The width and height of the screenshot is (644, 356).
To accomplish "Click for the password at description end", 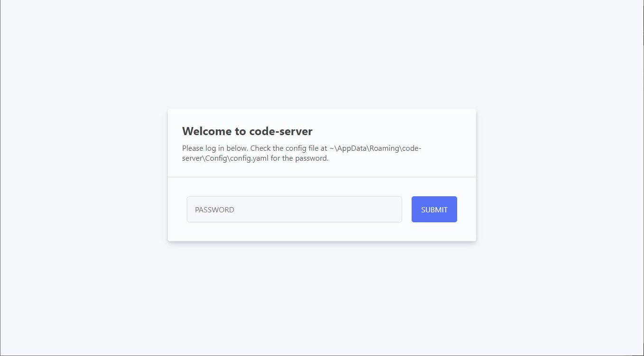I will tap(299, 158).
